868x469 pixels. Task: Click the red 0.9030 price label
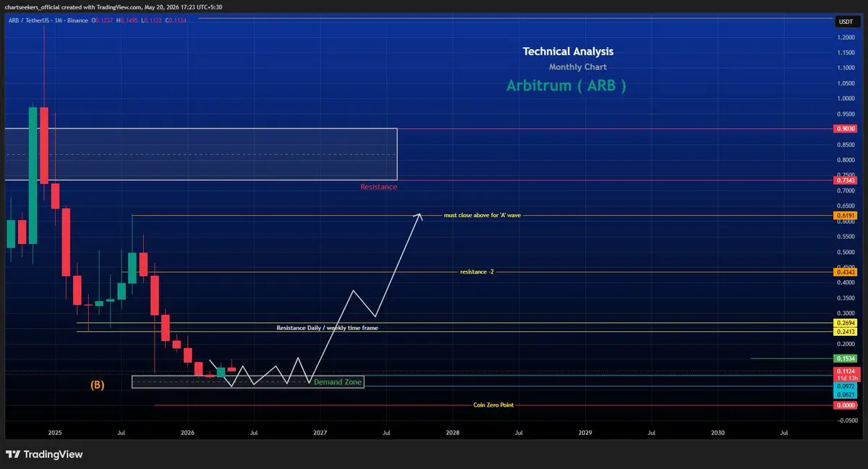click(x=846, y=128)
